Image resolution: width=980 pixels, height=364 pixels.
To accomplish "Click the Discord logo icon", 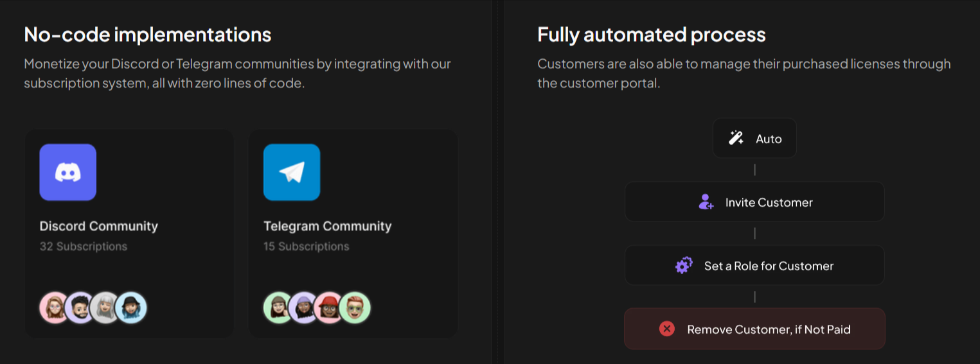I will [67, 172].
